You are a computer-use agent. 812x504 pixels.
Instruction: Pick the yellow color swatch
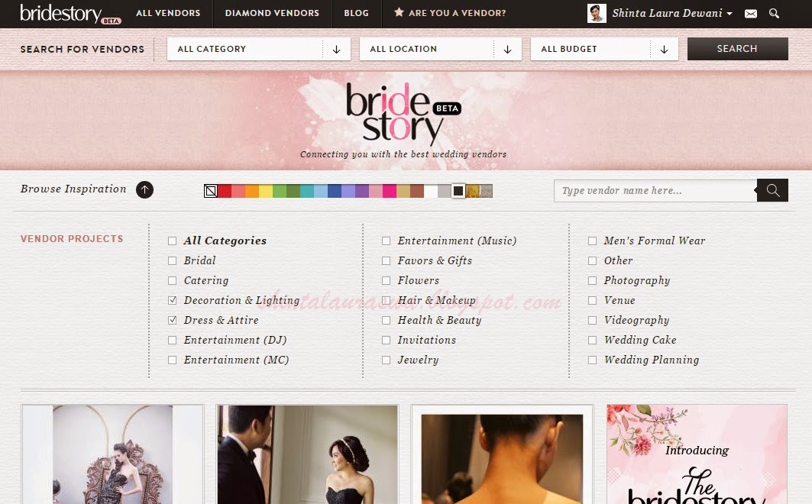266,191
